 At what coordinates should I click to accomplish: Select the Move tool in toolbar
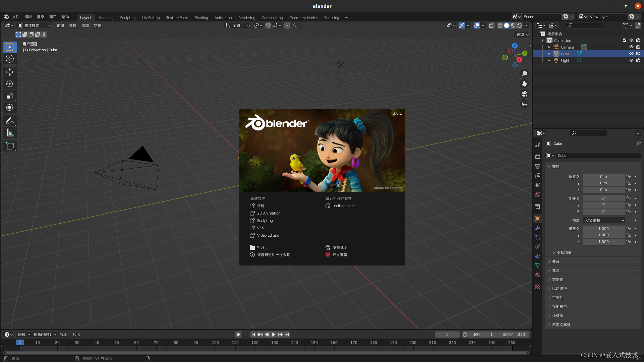coord(10,72)
